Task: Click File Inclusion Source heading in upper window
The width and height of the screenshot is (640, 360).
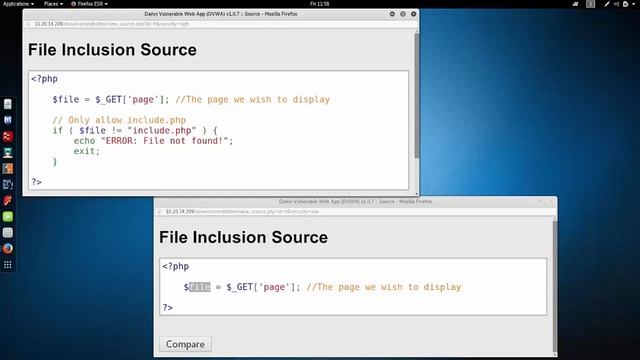Action: (112, 50)
